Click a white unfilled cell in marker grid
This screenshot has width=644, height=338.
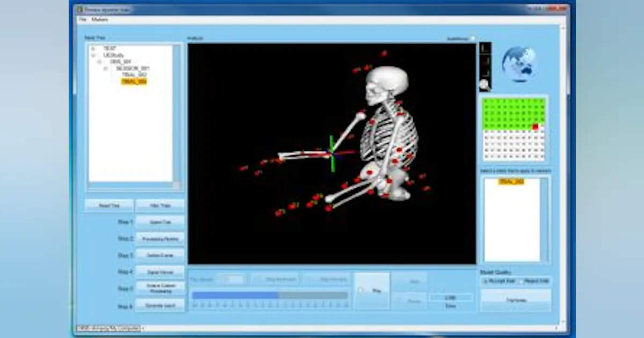pos(504,145)
